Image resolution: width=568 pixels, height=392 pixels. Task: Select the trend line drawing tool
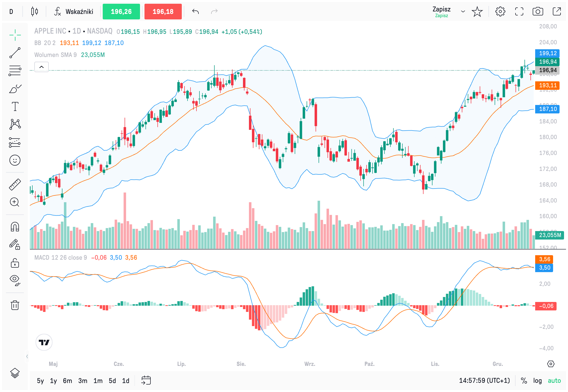15,53
